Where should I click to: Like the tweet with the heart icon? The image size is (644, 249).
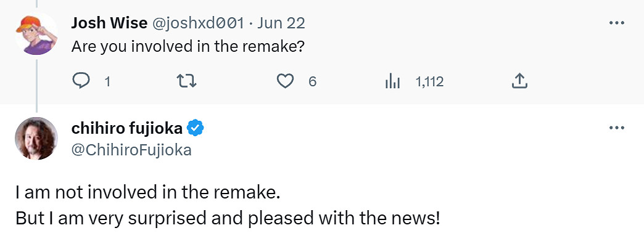click(285, 81)
